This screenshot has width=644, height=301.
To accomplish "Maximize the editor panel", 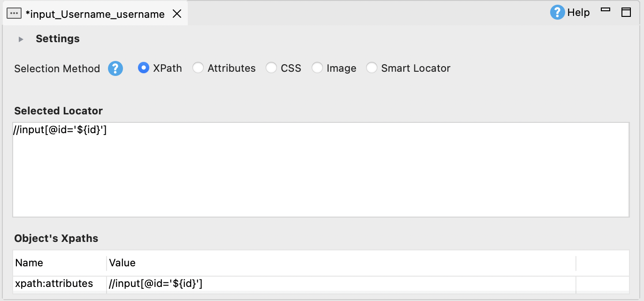I will (x=626, y=13).
